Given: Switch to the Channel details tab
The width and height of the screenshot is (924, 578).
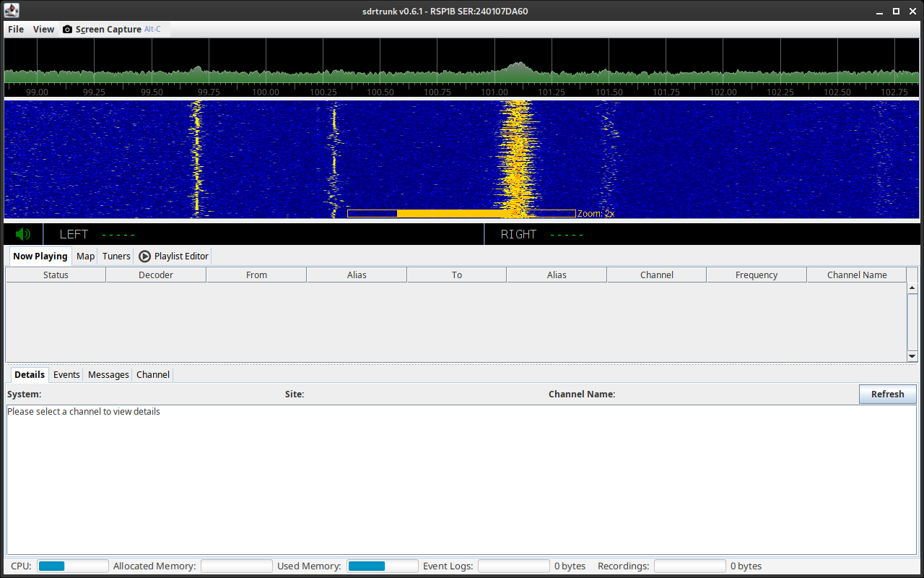Looking at the screenshot, I should click(152, 375).
